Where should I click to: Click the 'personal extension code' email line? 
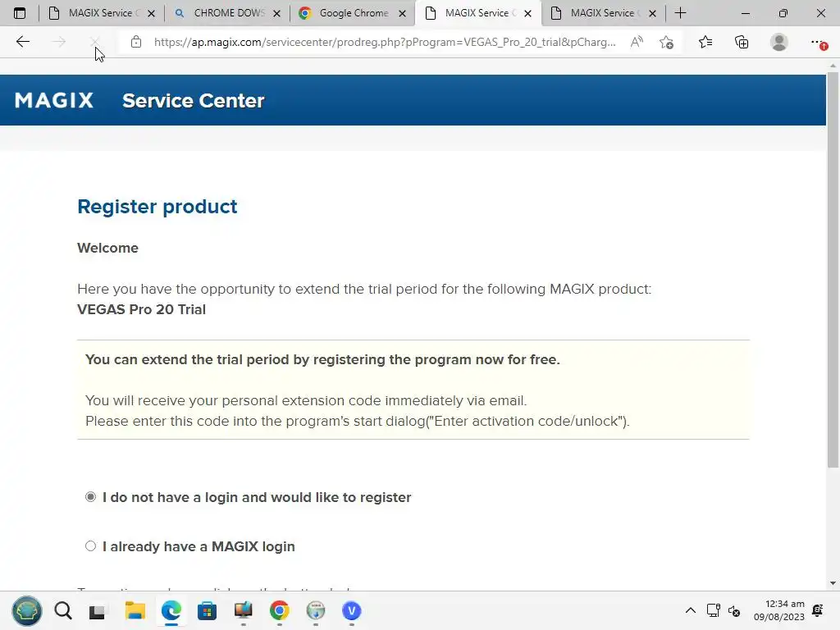[306, 400]
